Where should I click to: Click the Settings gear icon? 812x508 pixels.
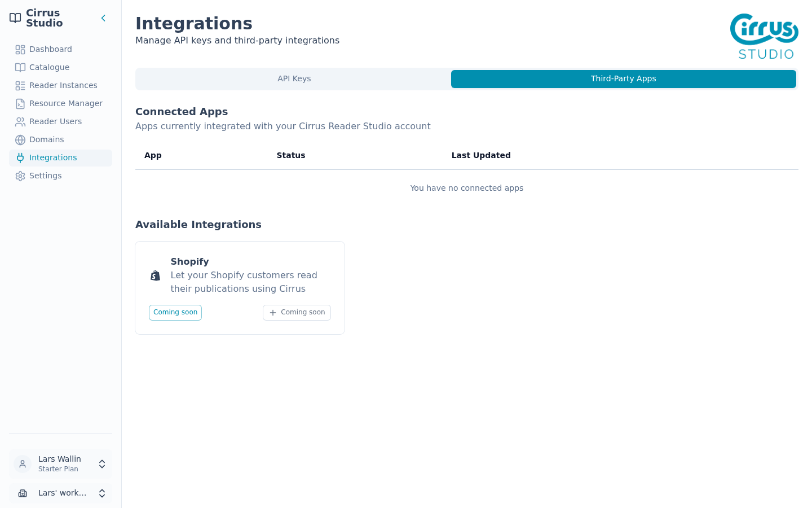coord(20,176)
